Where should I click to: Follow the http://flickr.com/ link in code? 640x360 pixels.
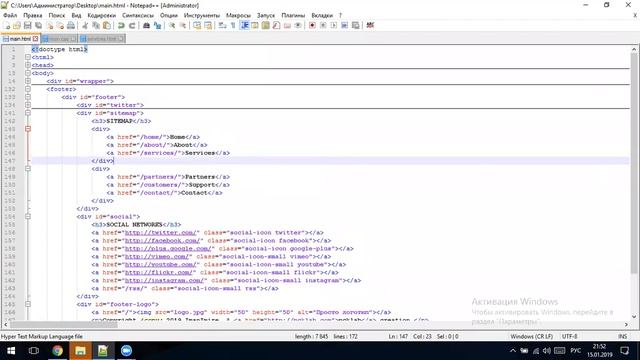(x=159, y=272)
